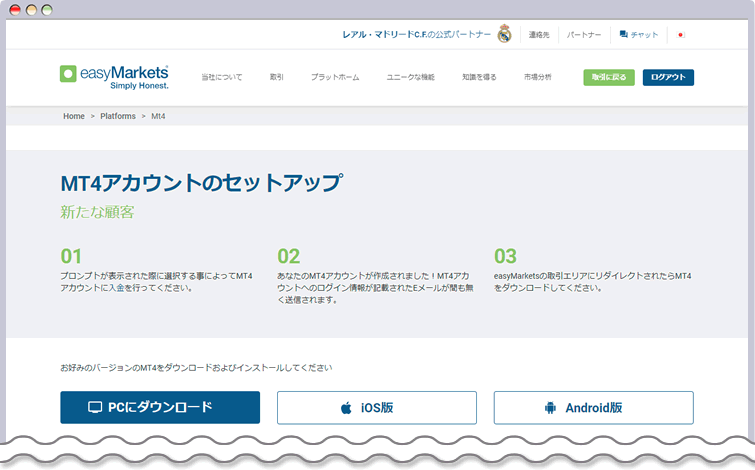Click the step number 01
This screenshot has height=470, width=755.
tap(71, 256)
